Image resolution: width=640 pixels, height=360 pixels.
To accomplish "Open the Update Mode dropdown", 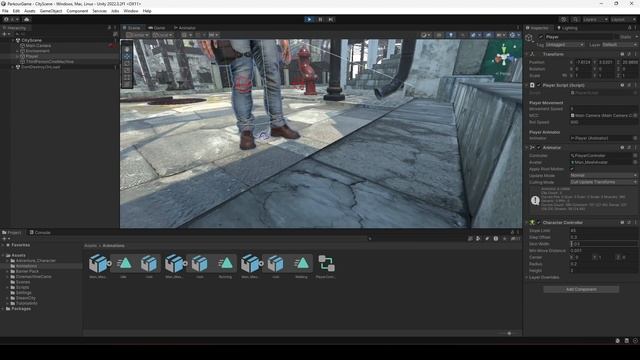I will coord(603,175).
